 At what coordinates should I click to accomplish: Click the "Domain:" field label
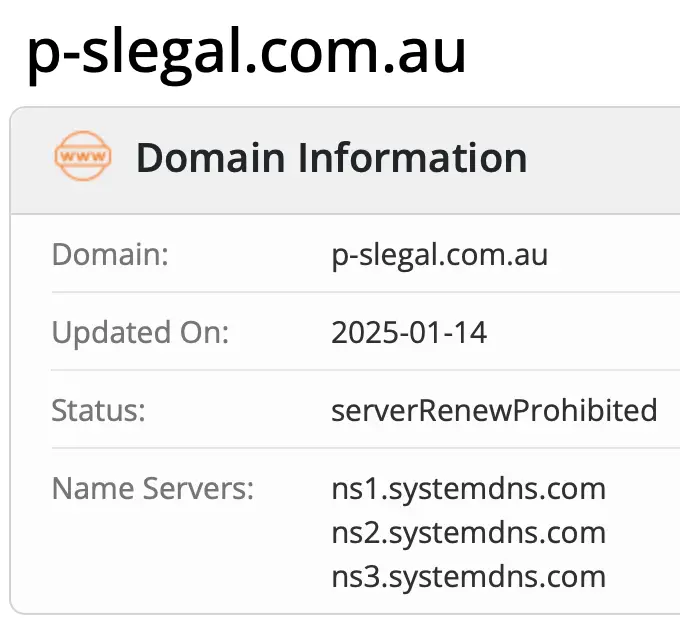pyautogui.click(x=110, y=255)
